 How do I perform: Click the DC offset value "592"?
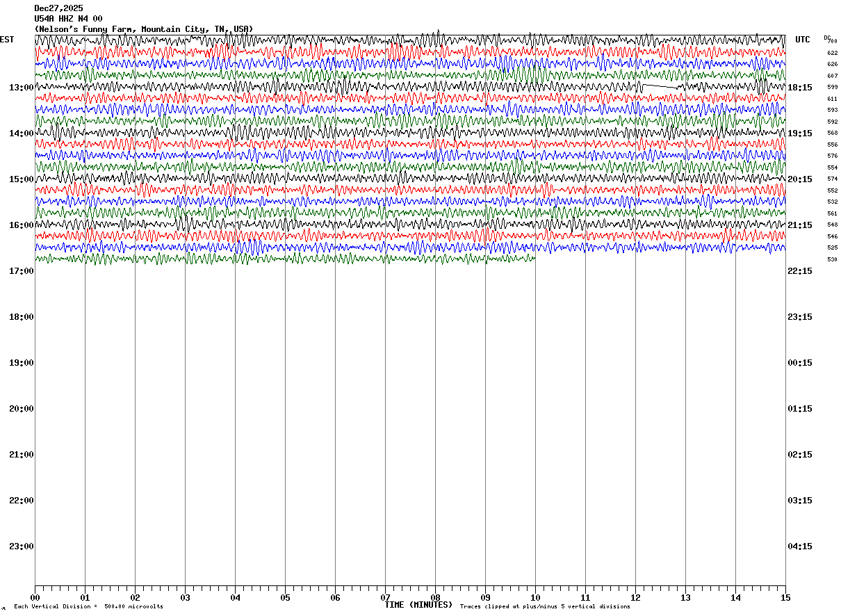[x=832, y=122]
